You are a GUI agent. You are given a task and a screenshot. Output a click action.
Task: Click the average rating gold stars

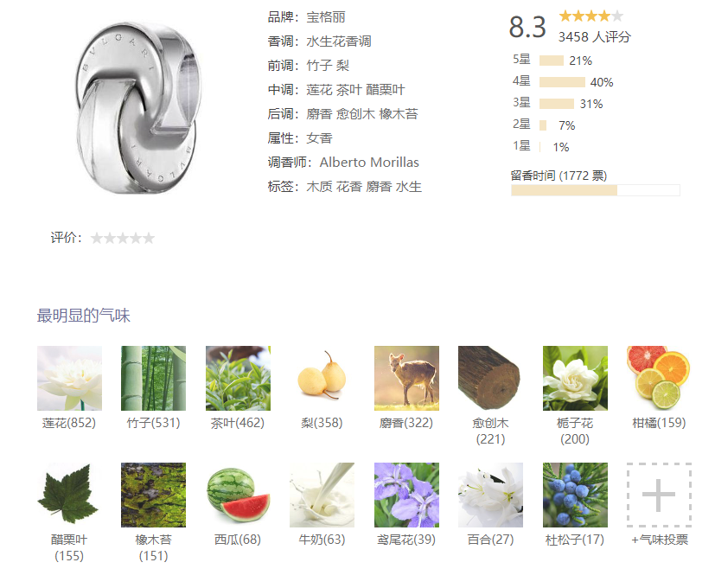pyautogui.click(x=591, y=16)
